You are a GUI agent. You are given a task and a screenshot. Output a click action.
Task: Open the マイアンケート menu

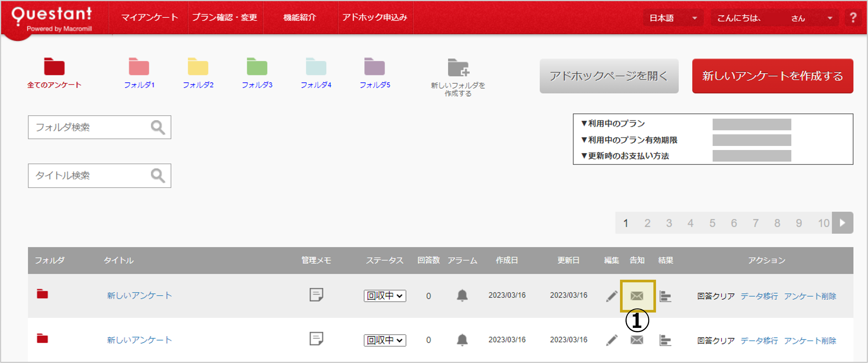tap(150, 17)
